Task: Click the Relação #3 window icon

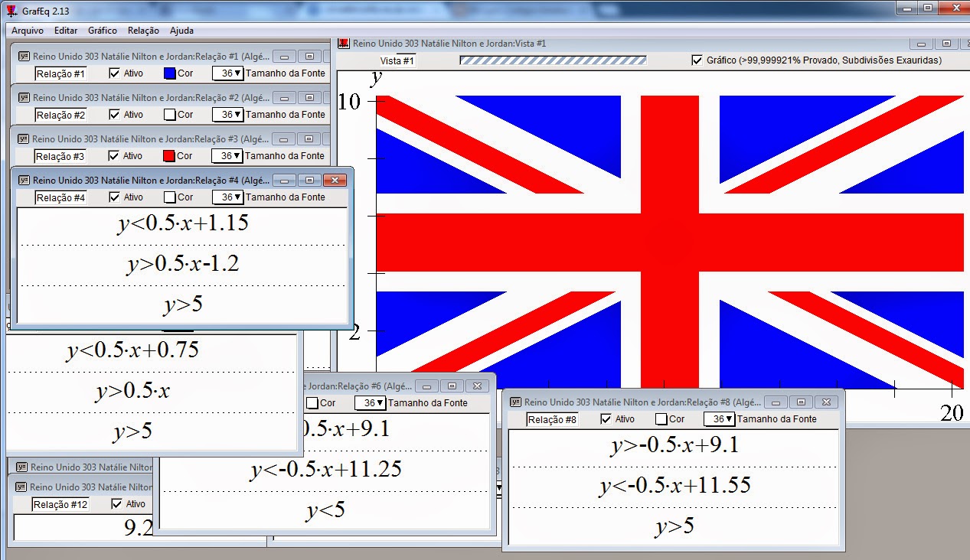Action: pos(23,139)
